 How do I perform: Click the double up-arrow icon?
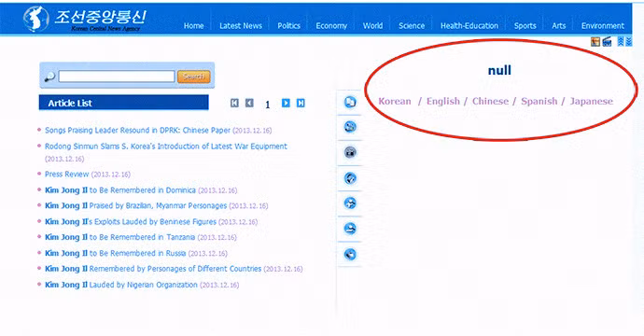[621, 41]
